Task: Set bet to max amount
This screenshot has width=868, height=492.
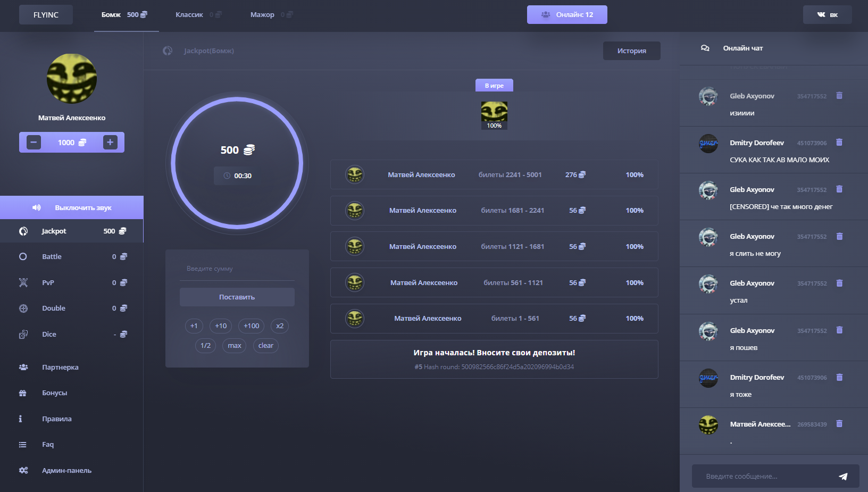Action: pyautogui.click(x=234, y=346)
